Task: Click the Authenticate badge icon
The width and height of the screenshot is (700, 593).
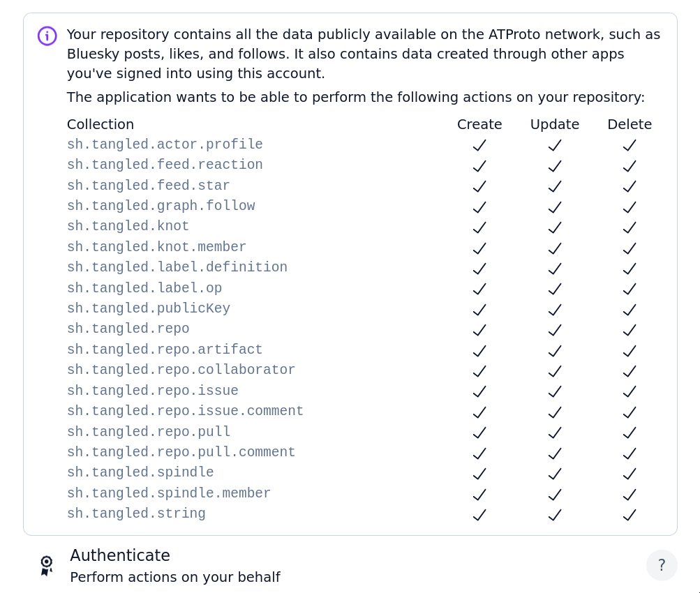Action: [x=47, y=565]
